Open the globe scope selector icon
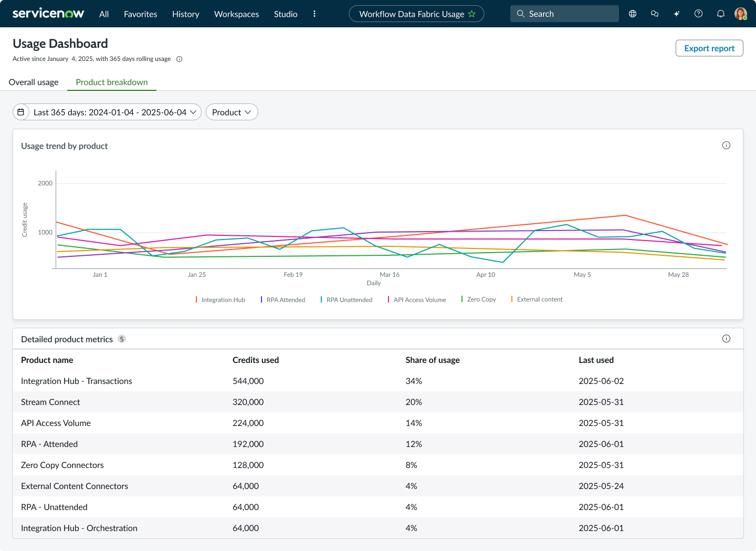The height and width of the screenshot is (551, 756). pos(633,14)
